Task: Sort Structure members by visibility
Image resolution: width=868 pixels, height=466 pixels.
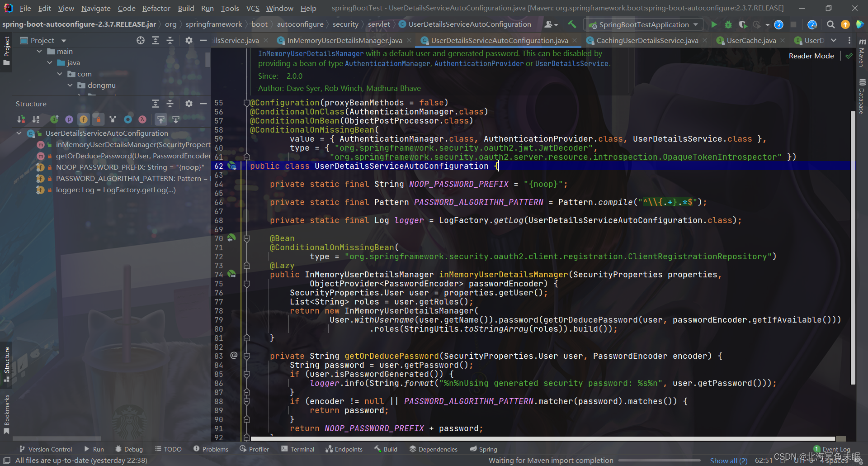Action: (x=21, y=119)
